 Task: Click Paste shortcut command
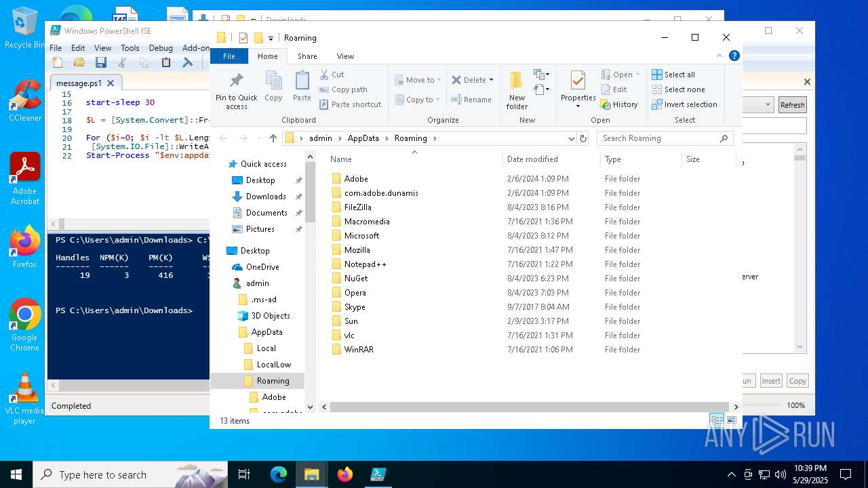pos(351,104)
